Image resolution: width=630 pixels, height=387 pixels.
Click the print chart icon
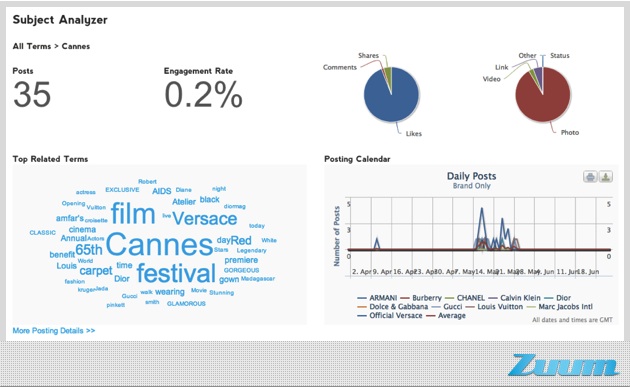coord(590,176)
